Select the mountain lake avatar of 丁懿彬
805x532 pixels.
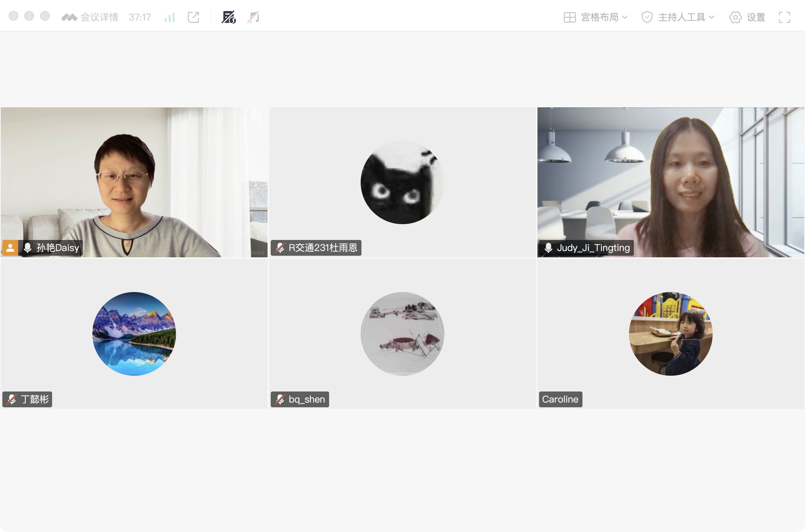point(134,333)
